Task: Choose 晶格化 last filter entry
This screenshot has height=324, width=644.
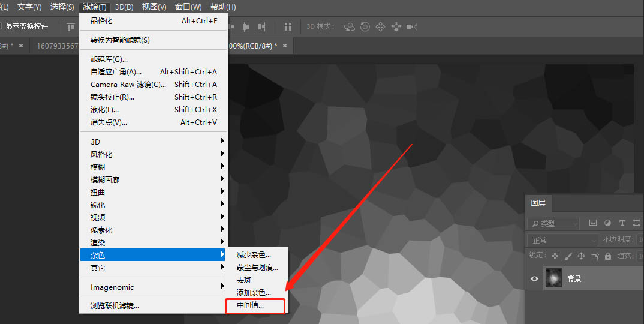Action: point(153,21)
